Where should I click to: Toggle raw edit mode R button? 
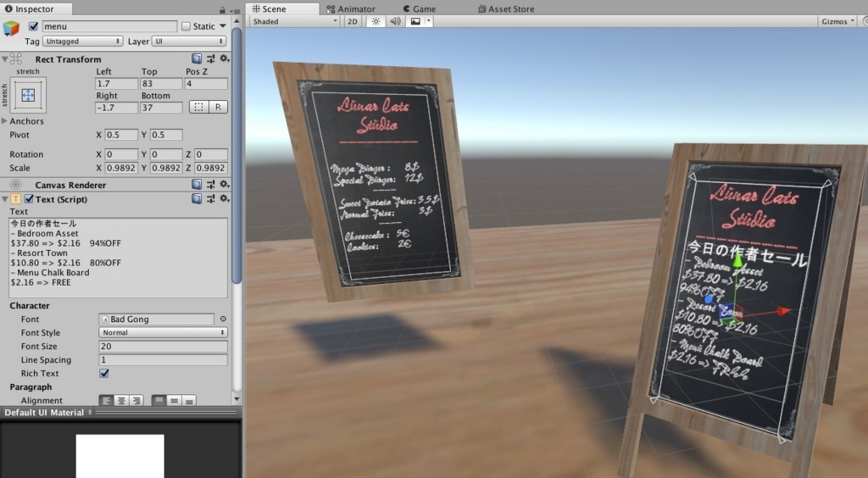click(x=218, y=107)
